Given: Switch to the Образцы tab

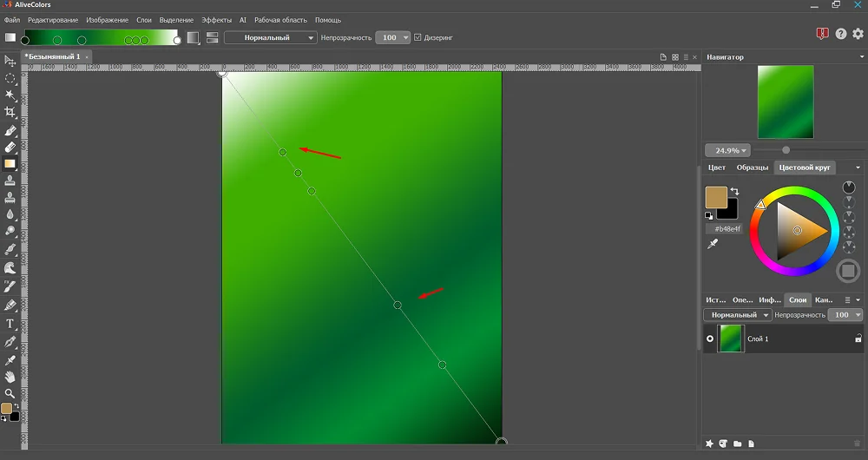Looking at the screenshot, I should [753, 168].
